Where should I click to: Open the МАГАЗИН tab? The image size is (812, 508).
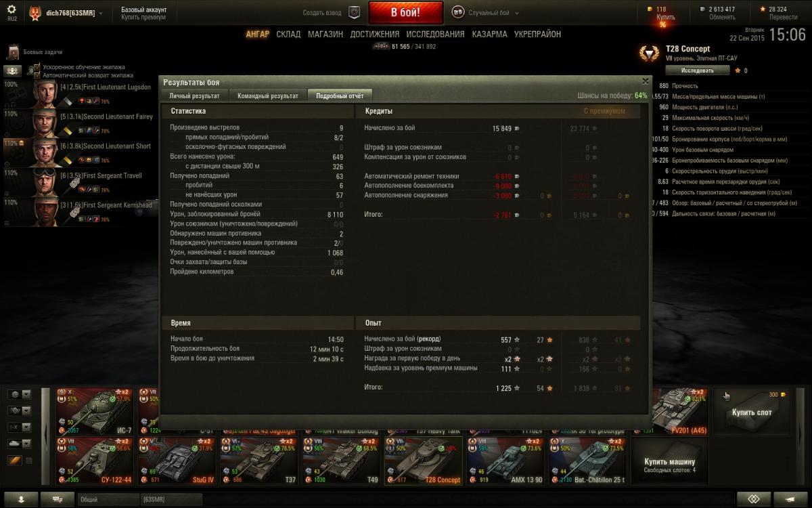325,34
